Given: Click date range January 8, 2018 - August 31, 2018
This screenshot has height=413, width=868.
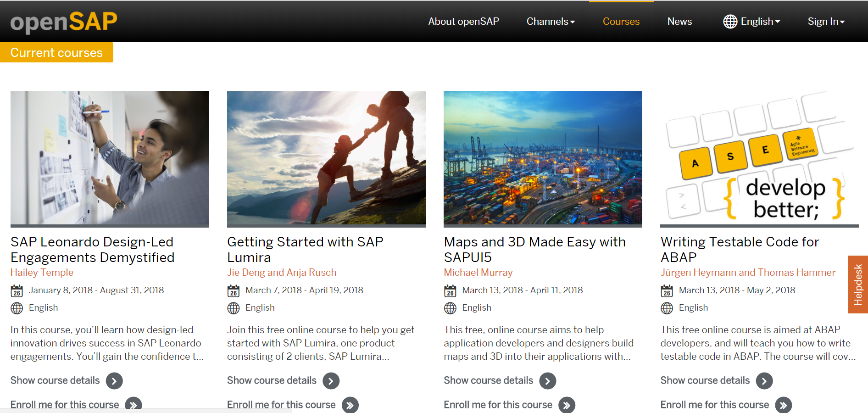Looking at the screenshot, I should click(x=96, y=290).
